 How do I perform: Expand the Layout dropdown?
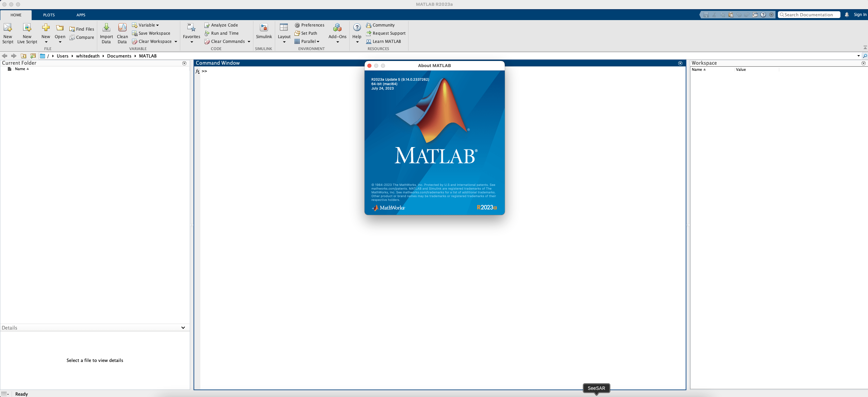pyautogui.click(x=284, y=42)
